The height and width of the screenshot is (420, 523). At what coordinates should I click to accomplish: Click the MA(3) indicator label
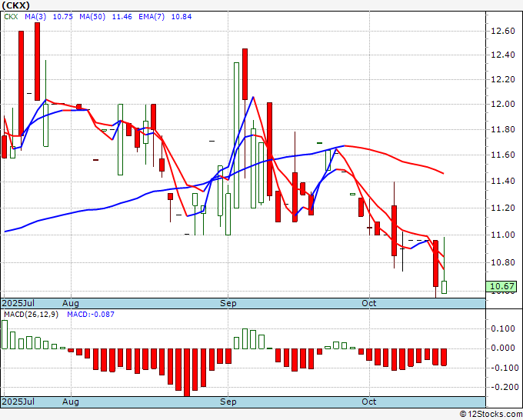tap(35, 17)
